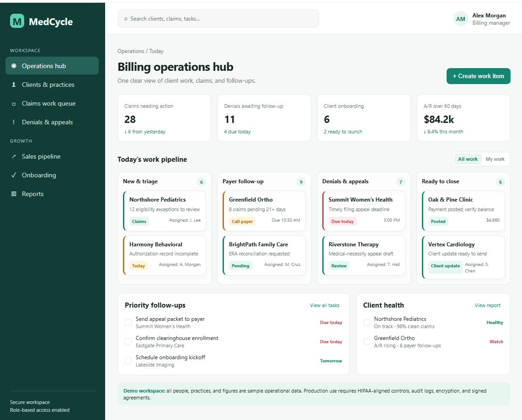This screenshot has height=420, width=522.
Task: Open the Onboarding page
Action: (52, 175)
